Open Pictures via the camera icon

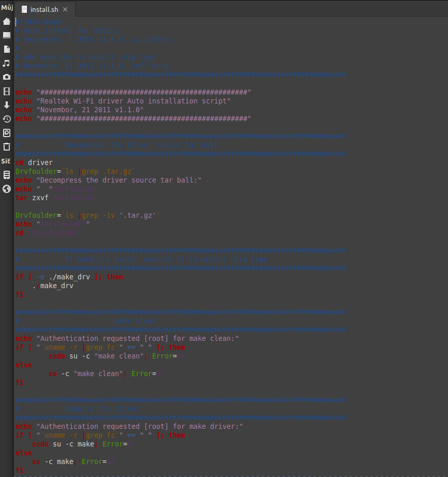point(7,77)
